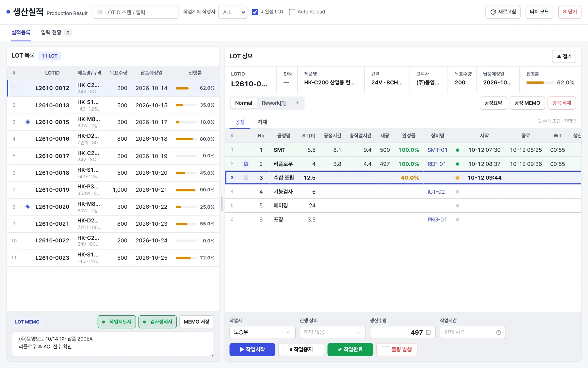This screenshot has width=588, height=368.
Task: Click into the LOT MEMO text area
Action: pyautogui.click(x=113, y=344)
